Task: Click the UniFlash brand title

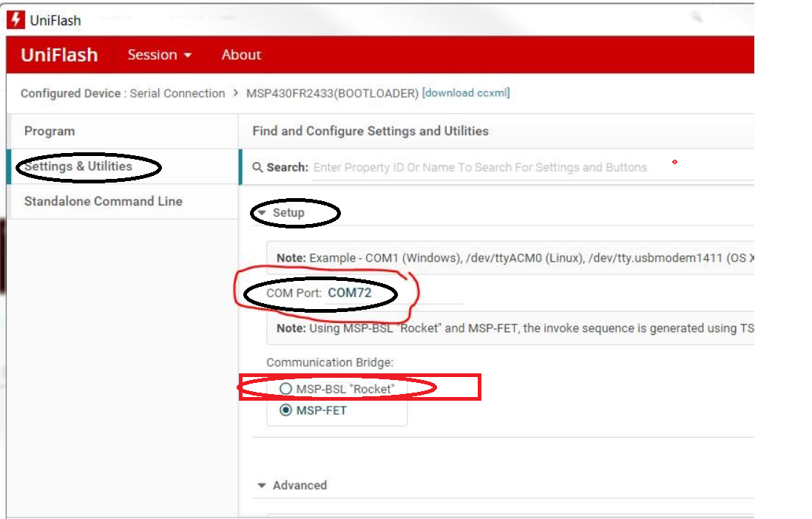Action: click(x=59, y=55)
